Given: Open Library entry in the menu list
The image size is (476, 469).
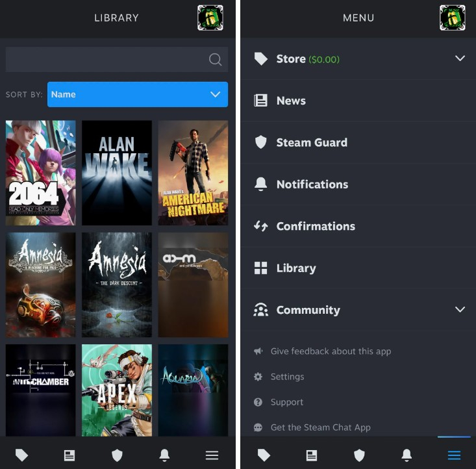Looking at the screenshot, I should [296, 268].
